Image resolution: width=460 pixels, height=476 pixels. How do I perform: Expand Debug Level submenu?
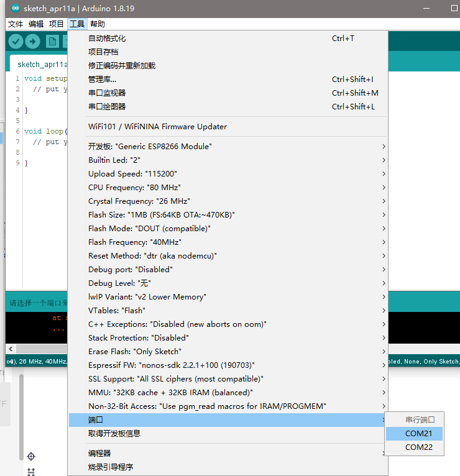click(228, 283)
